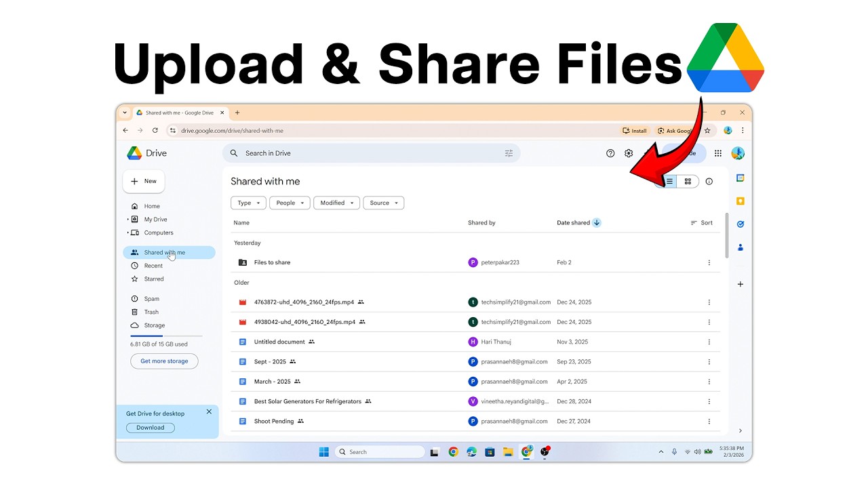Reverse the Date shared sort direction
Screen dimensions: 868x488
click(x=597, y=222)
